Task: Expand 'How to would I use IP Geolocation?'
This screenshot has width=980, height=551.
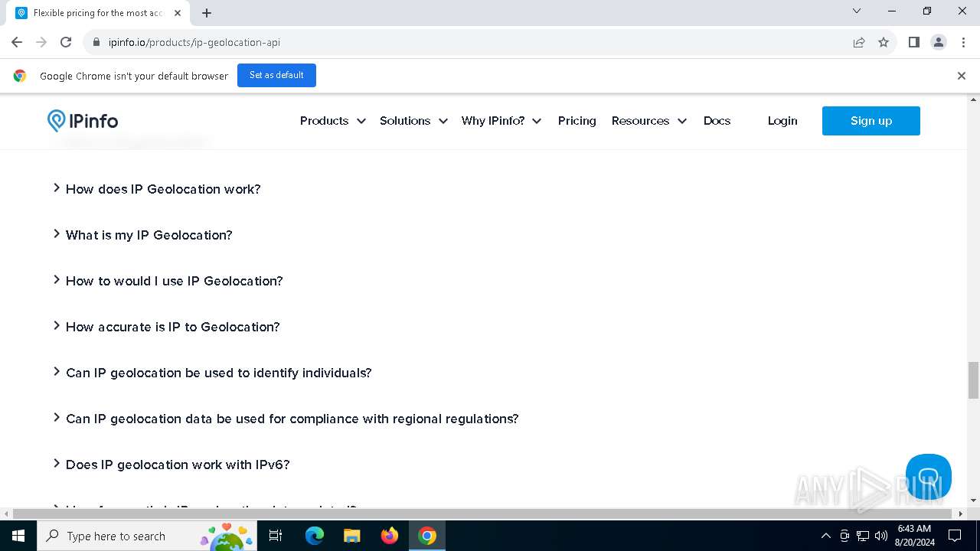Action: (168, 281)
